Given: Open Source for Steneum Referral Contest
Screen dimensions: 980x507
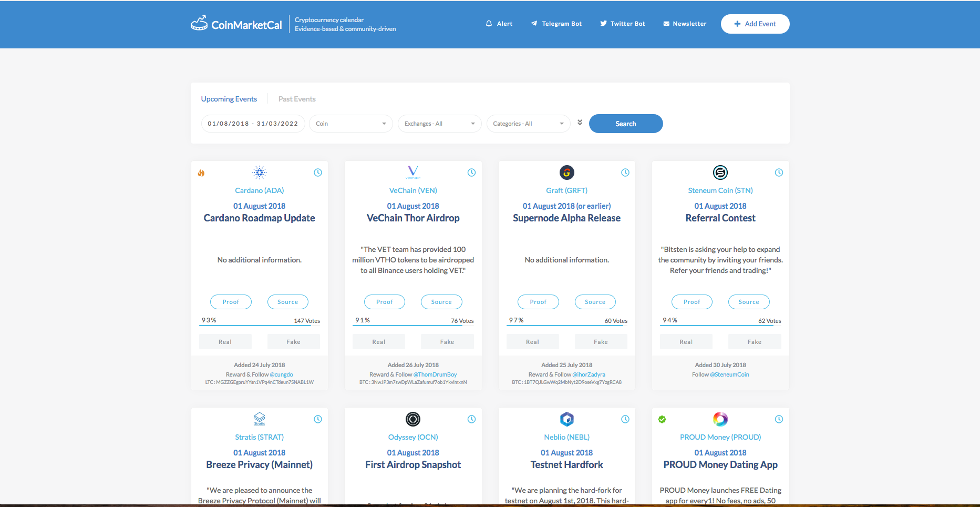Looking at the screenshot, I should pos(749,302).
